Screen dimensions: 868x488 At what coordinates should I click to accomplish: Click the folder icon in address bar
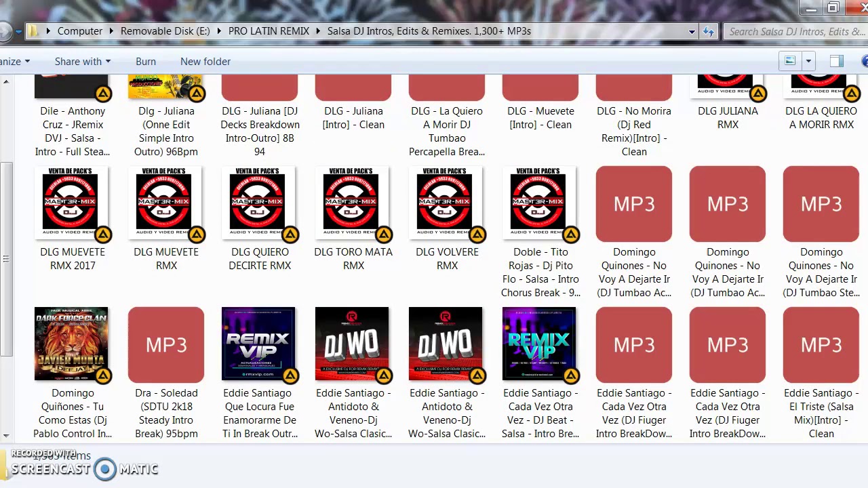coord(33,30)
